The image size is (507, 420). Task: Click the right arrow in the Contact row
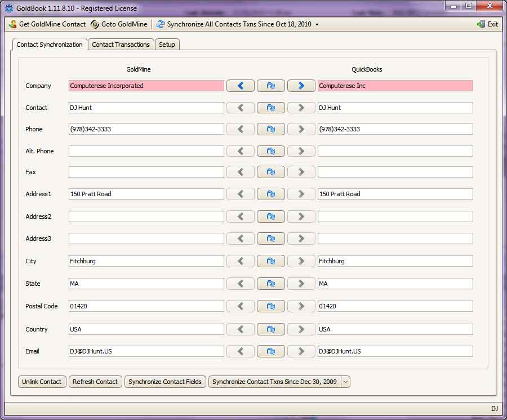(x=301, y=108)
